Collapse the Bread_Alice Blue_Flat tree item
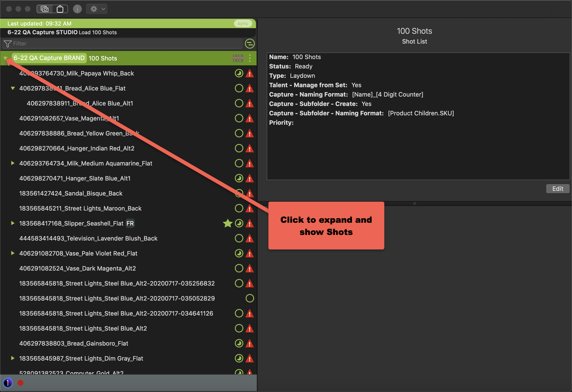The width and height of the screenshot is (572, 392). click(13, 88)
